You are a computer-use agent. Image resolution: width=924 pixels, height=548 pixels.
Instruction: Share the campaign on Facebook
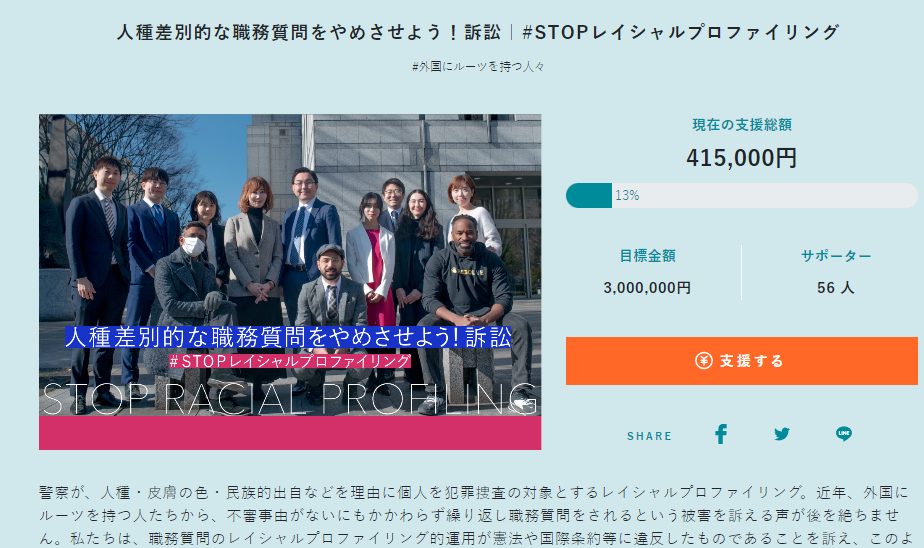(x=721, y=434)
